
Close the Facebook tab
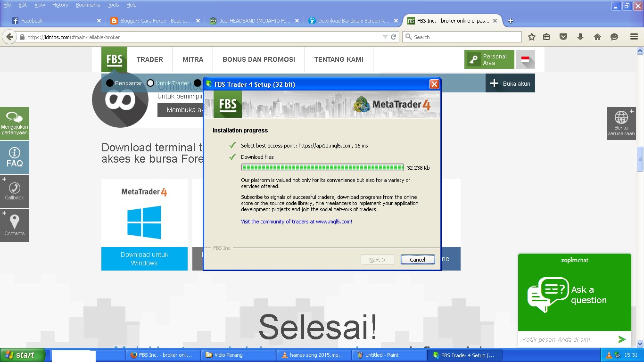[x=99, y=21]
